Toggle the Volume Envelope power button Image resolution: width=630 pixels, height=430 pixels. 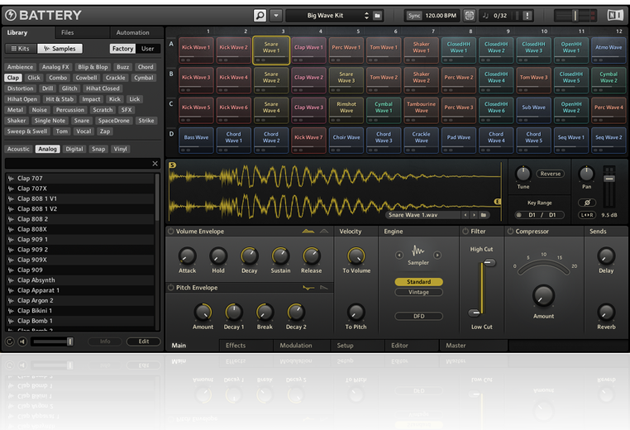[171, 231]
